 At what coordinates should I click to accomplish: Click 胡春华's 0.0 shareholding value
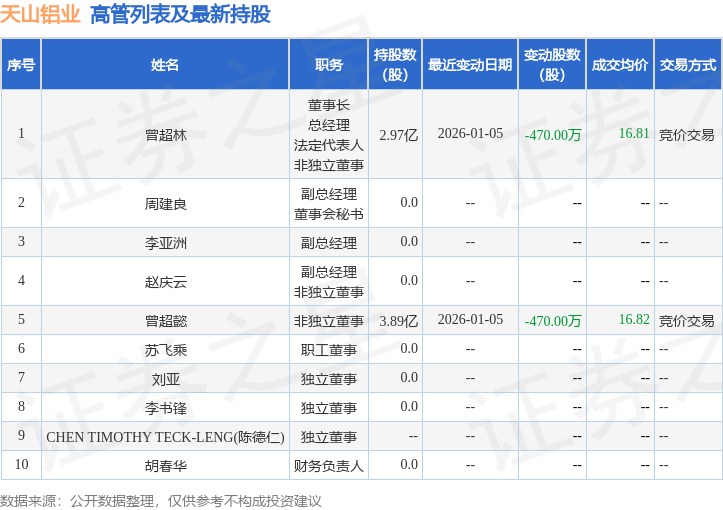409,464
